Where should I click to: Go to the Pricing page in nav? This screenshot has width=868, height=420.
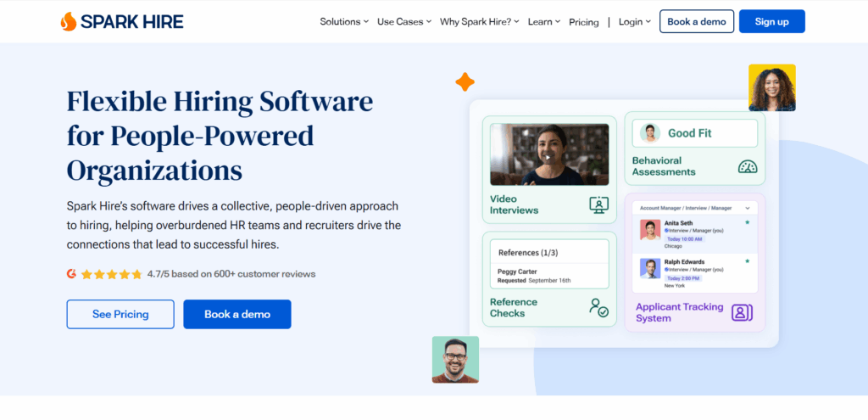coord(583,22)
